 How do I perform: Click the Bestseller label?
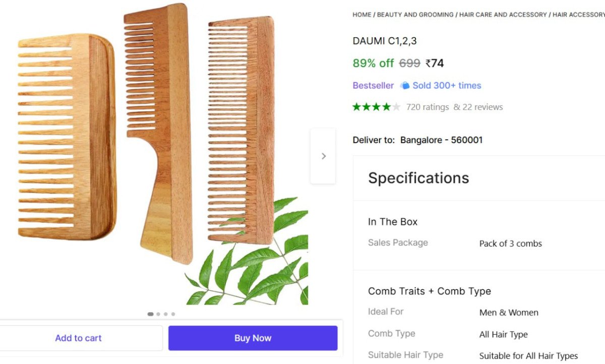tap(373, 86)
